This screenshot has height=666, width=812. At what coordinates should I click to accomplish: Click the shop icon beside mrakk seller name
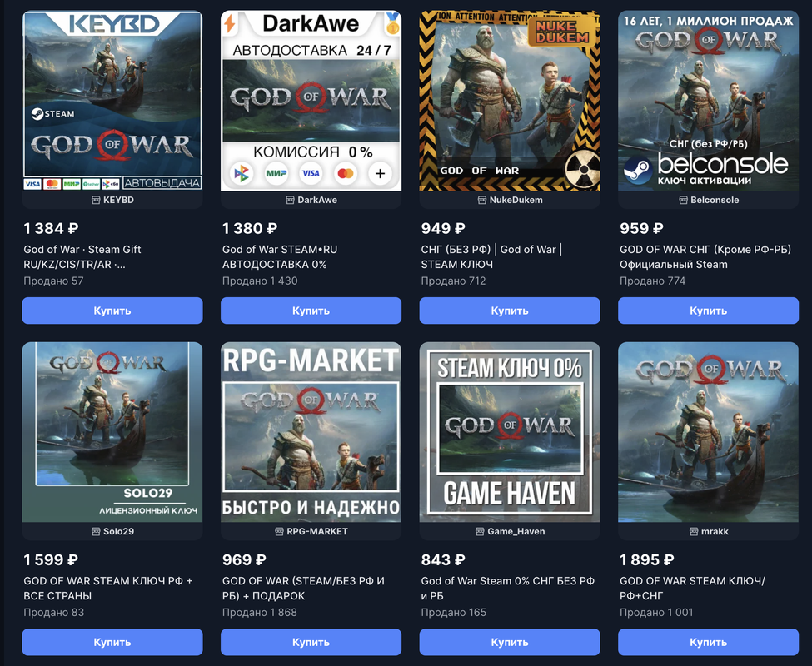pyautogui.click(x=694, y=531)
